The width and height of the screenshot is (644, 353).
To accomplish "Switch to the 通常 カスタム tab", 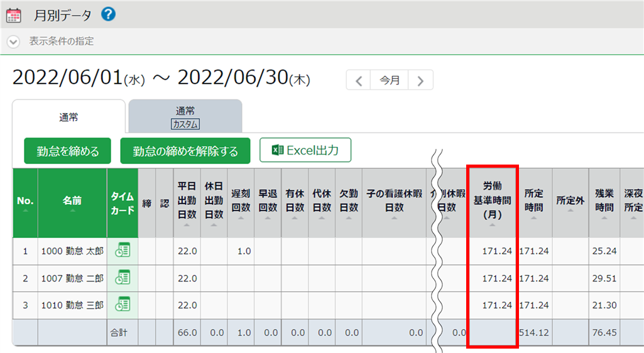I will click(x=185, y=117).
